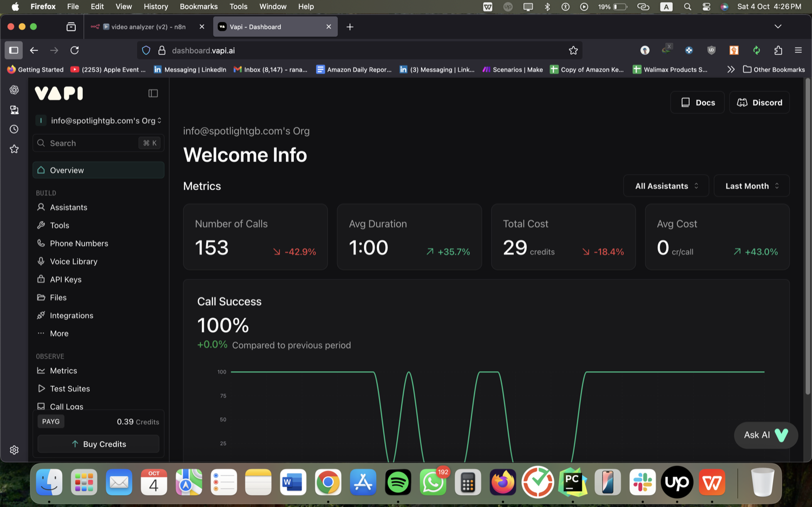The width and height of the screenshot is (812, 507).
Task: Open the All Assistants dropdown
Action: (x=666, y=186)
